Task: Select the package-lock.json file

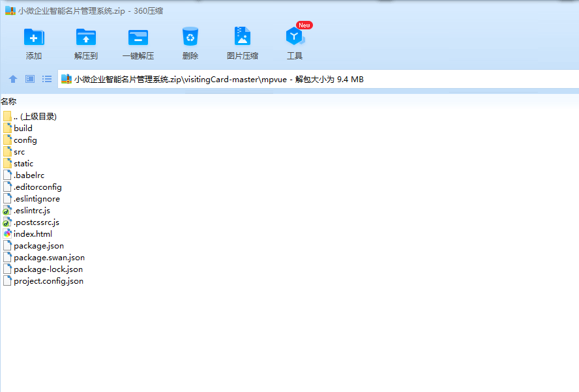Action: pos(43,269)
